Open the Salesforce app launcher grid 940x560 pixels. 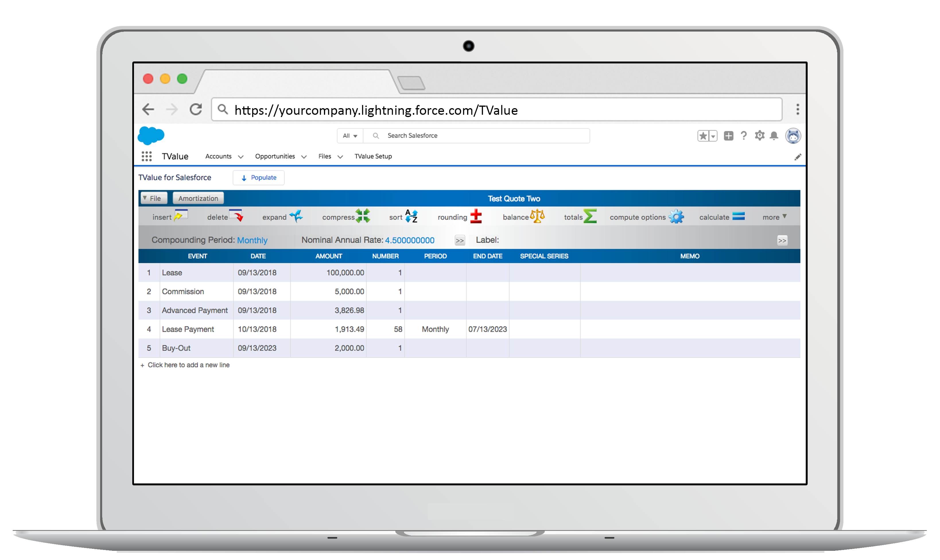(146, 156)
